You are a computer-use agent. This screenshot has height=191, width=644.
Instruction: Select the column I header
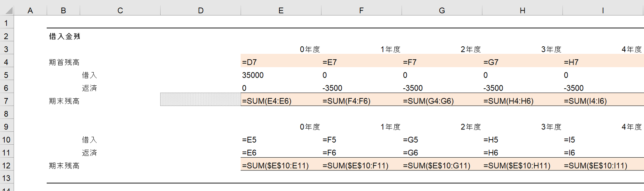(603, 10)
